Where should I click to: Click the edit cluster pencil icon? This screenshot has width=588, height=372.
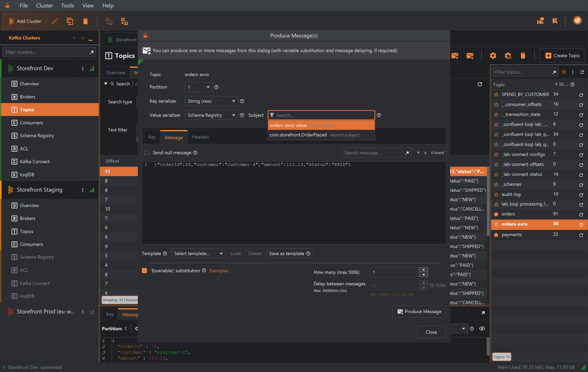[x=55, y=21]
